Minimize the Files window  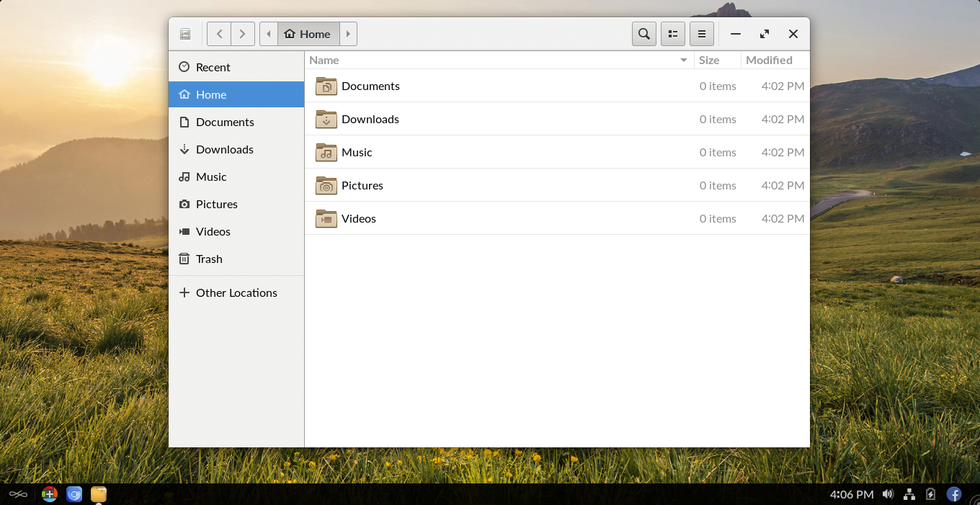[736, 34]
